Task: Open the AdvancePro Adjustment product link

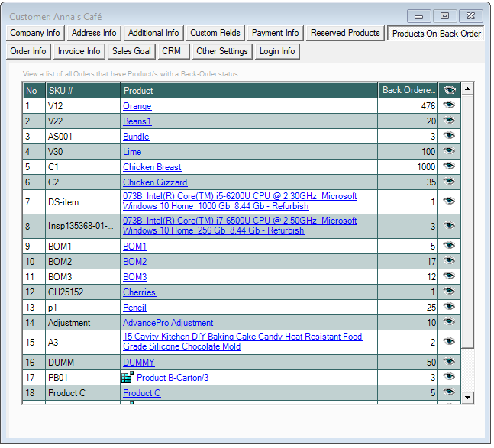Action: [168, 323]
